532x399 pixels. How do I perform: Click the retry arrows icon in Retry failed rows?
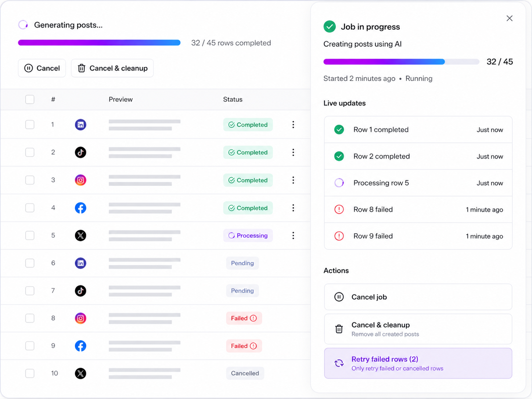click(339, 363)
